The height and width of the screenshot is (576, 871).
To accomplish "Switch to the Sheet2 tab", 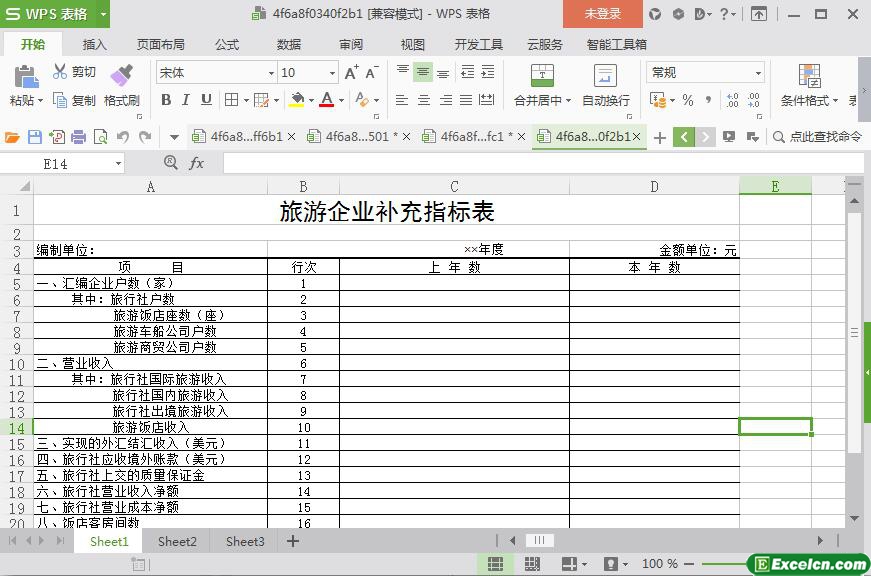I will [177, 541].
